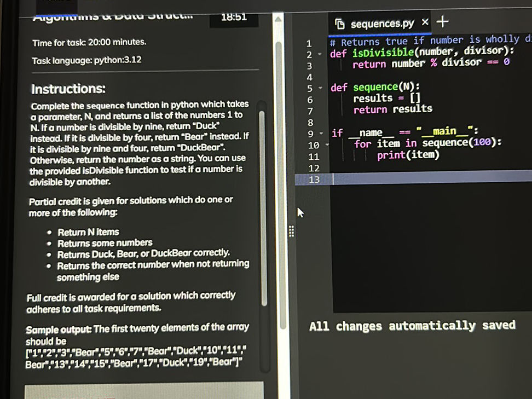Click the panel divider drag-handle dots
Viewport: 532px width, 399px height.
[291, 232]
